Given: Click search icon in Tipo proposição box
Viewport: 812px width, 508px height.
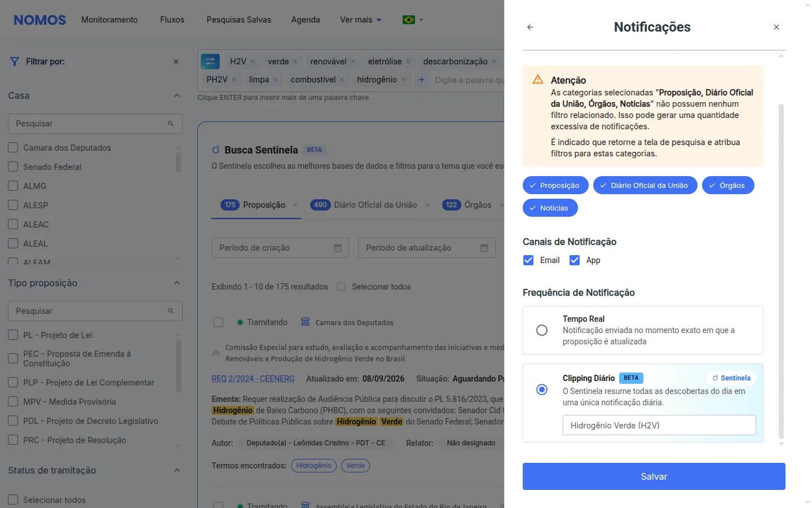Looking at the screenshot, I should (171, 311).
